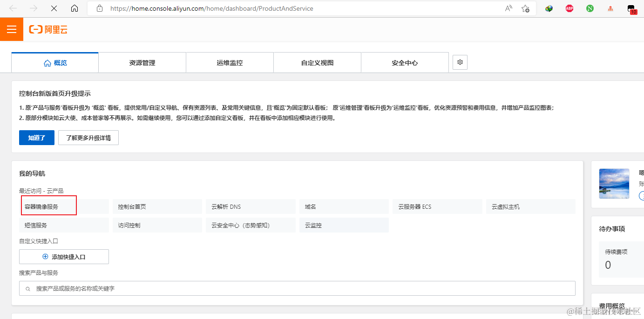Open 云服务器 ECS from recent products
The height and width of the screenshot is (319, 644).
coord(437,206)
